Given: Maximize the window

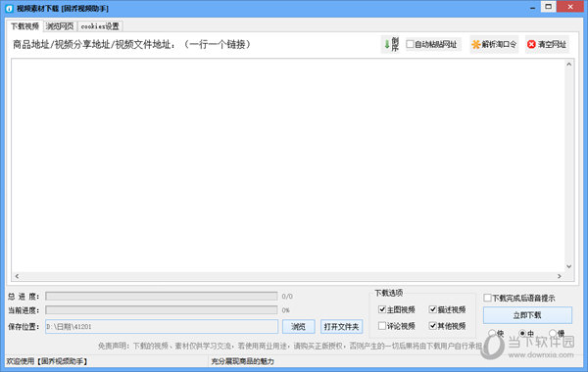Looking at the screenshot, I should [x=548, y=7].
